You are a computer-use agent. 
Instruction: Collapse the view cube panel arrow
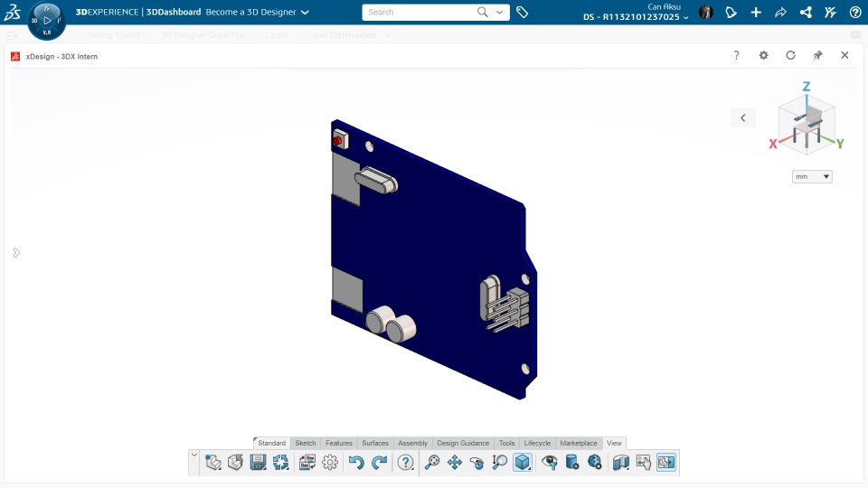743,117
